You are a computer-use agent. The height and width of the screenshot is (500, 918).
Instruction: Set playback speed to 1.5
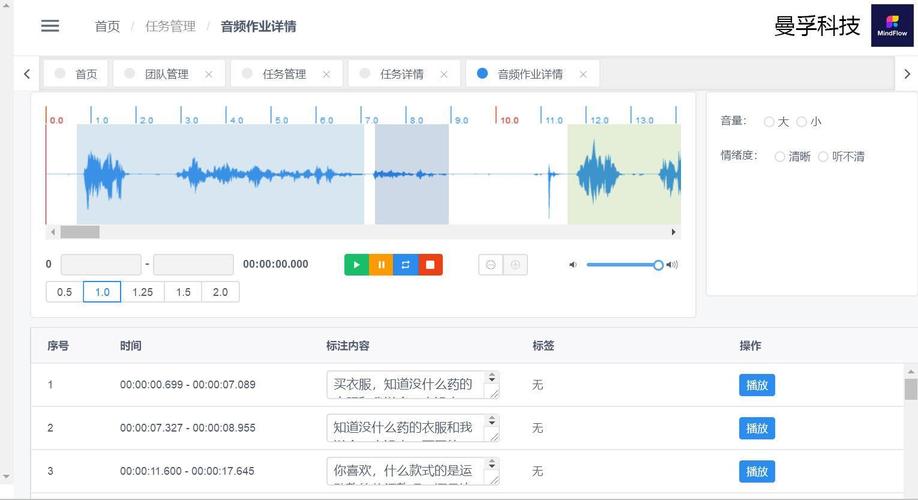[x=183, y=292]
